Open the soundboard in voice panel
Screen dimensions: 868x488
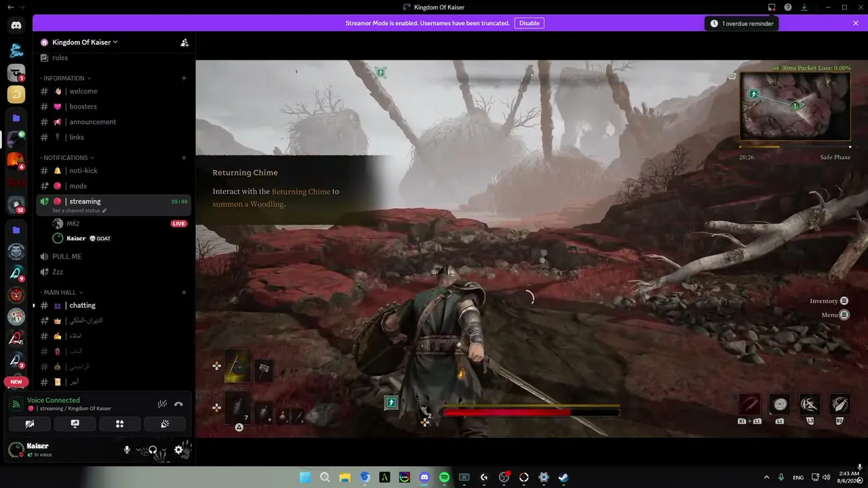tap(165, 424)
